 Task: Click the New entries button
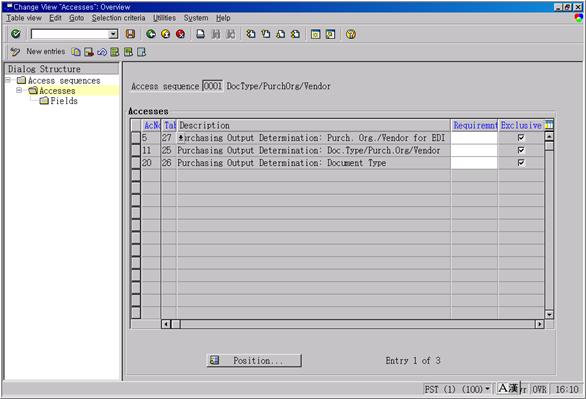(46, 52)
